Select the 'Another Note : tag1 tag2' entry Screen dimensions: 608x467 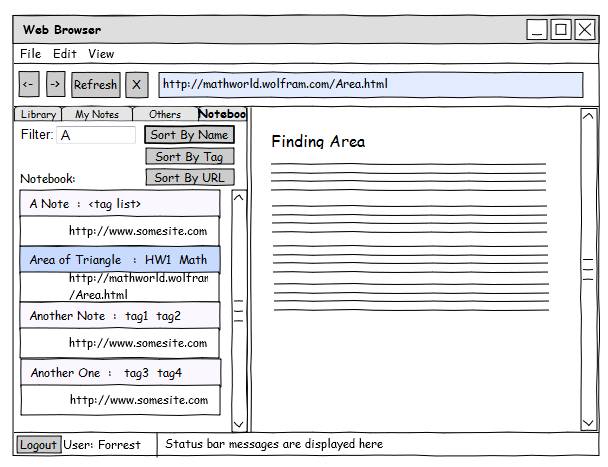pos(120,316)
